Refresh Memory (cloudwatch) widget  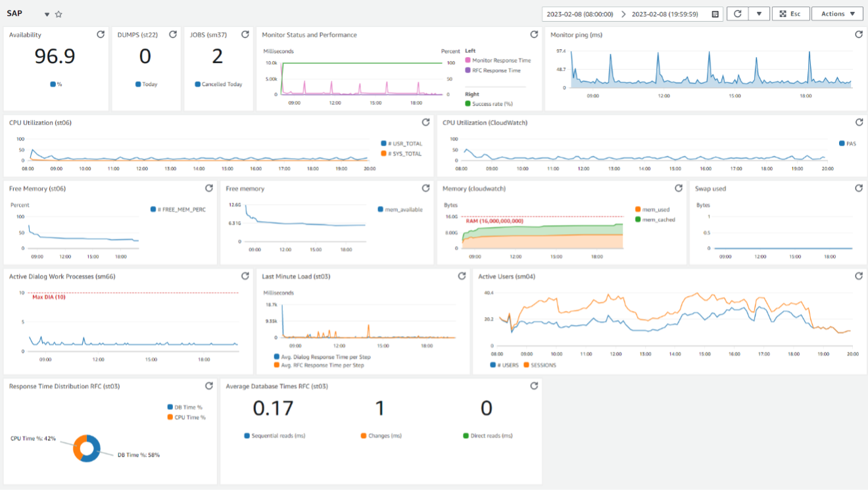[679, 188]
